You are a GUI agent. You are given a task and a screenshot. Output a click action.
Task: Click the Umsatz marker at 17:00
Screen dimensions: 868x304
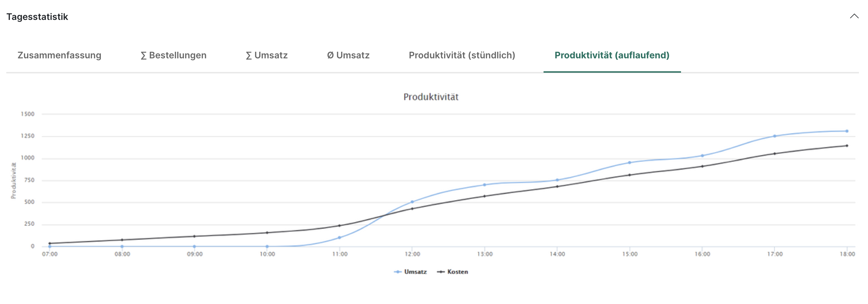coord(775,136)
